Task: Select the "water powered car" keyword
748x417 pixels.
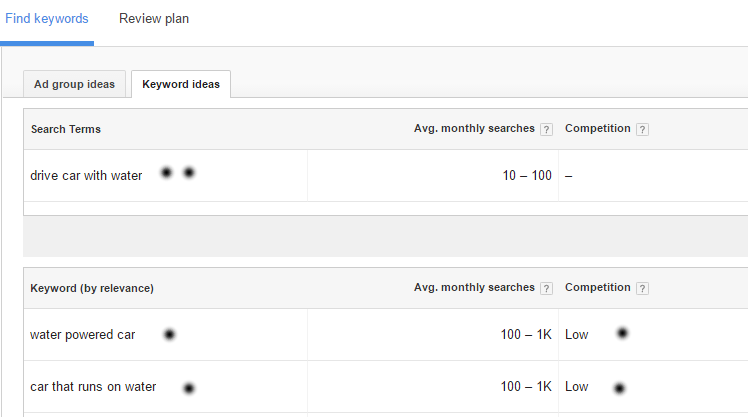Action: tap(83, 335)
